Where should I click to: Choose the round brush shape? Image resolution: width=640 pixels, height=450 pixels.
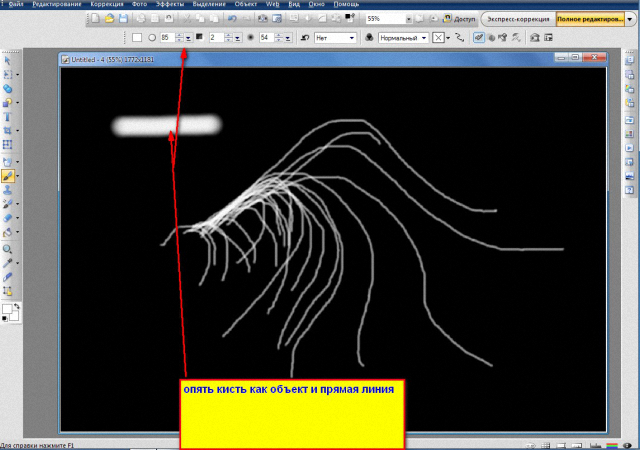tap(152, 38)
